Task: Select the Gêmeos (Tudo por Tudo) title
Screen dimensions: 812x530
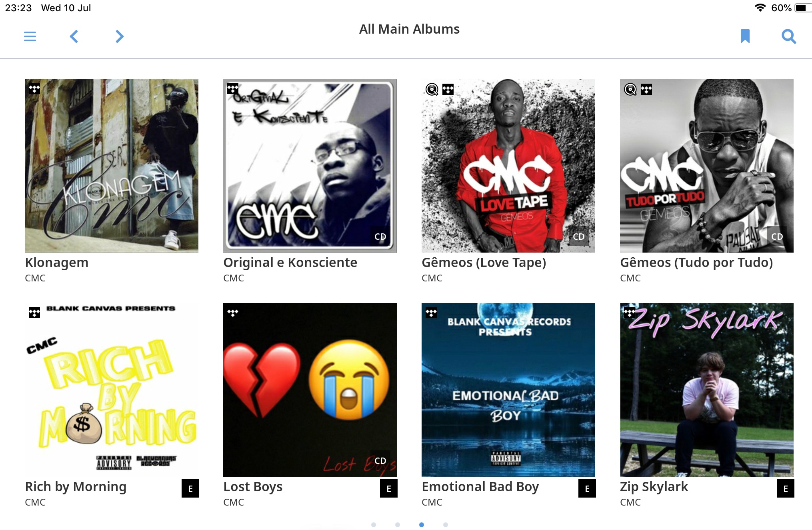Action: pos(696,263)
